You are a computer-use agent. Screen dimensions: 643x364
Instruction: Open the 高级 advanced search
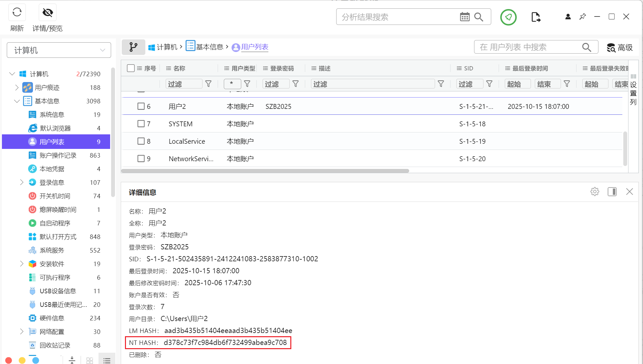coord(619,47)
